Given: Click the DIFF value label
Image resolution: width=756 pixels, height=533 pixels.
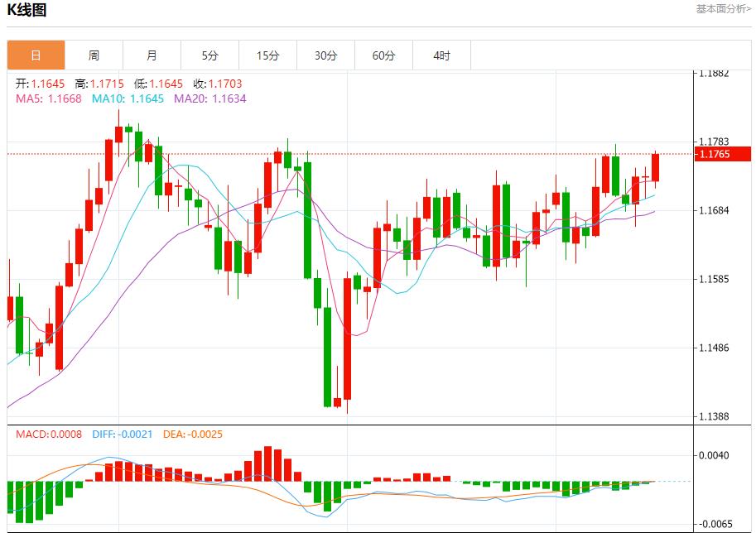Looking at the screenshot, I should click(124, 434).
